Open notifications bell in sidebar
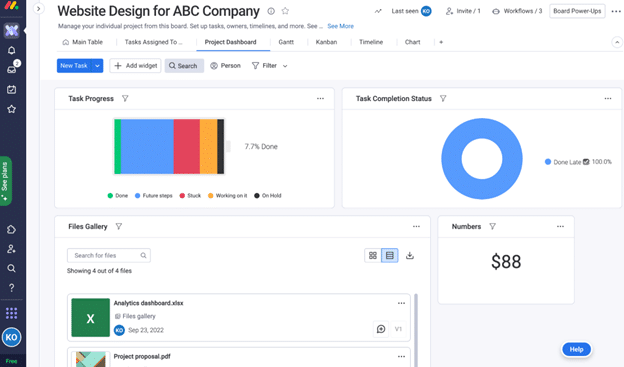This screenshot has width=624, height=367. [12, 50]
